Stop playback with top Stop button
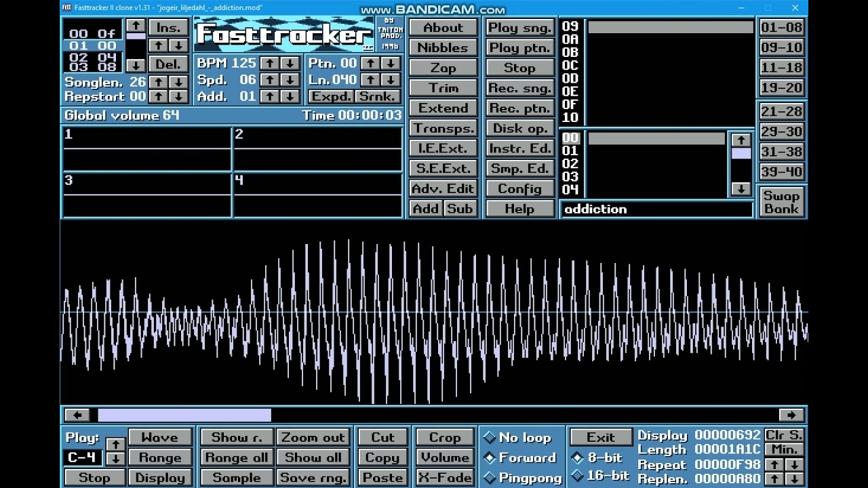Viewport: 868px width, 488px height. point(519,68)
